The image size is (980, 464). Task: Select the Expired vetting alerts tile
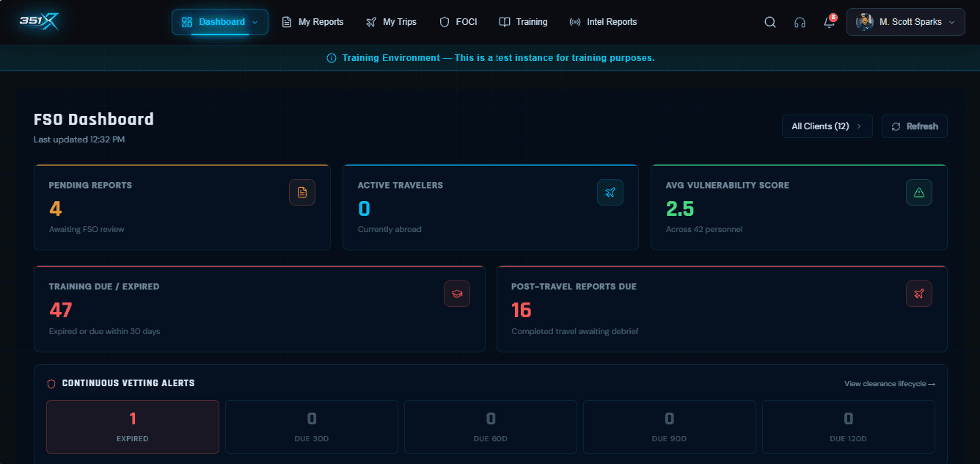coord(133,427)
